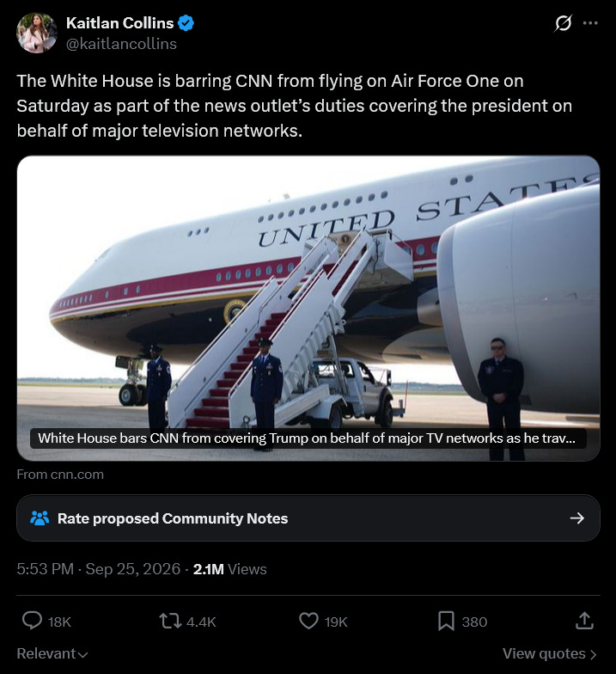Click the share upload icon
Image resolution: width=616 pixels, height=674 pixels.
pyautogui.click(x=584, y=621)
